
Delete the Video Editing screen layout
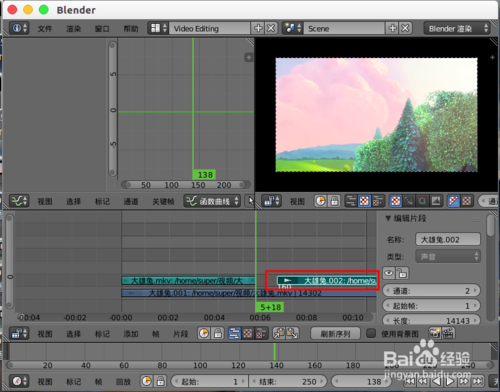[x=271, y=28]
